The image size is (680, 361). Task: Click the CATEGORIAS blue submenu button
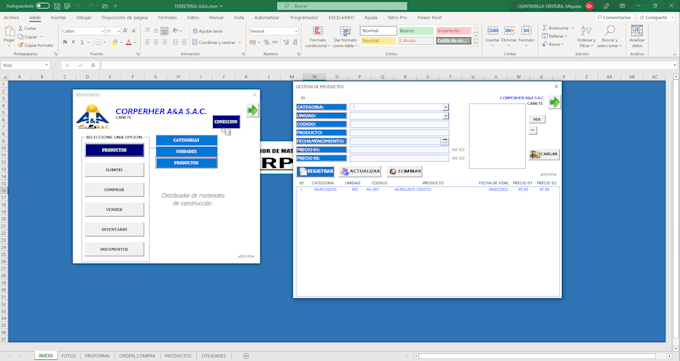[186, 140]
